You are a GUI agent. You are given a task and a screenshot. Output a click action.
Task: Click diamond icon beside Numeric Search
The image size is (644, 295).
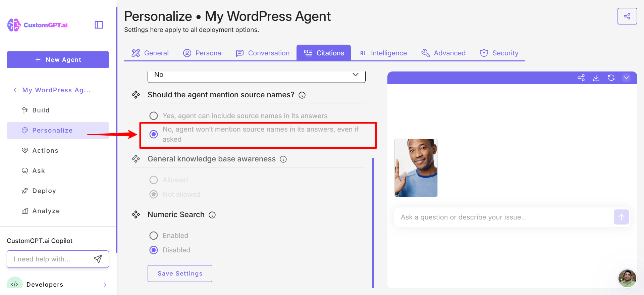[x=136, y=214]
